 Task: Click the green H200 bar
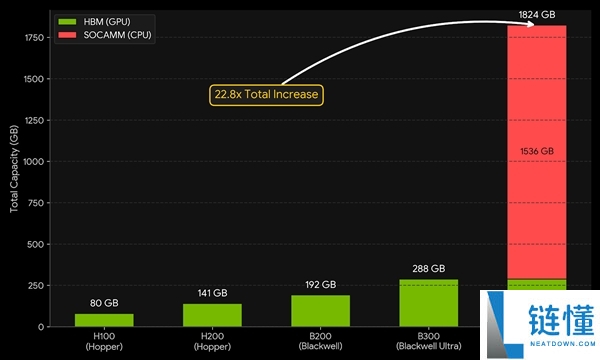point(212,315)
